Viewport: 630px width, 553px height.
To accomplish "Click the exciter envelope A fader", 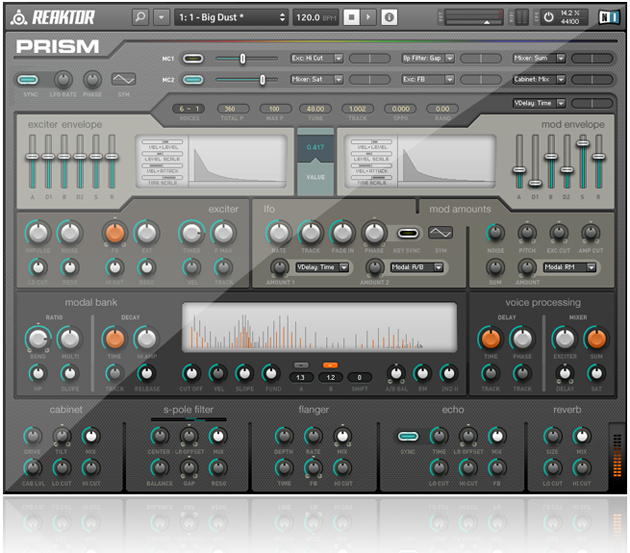I will (x=32, y=156).
